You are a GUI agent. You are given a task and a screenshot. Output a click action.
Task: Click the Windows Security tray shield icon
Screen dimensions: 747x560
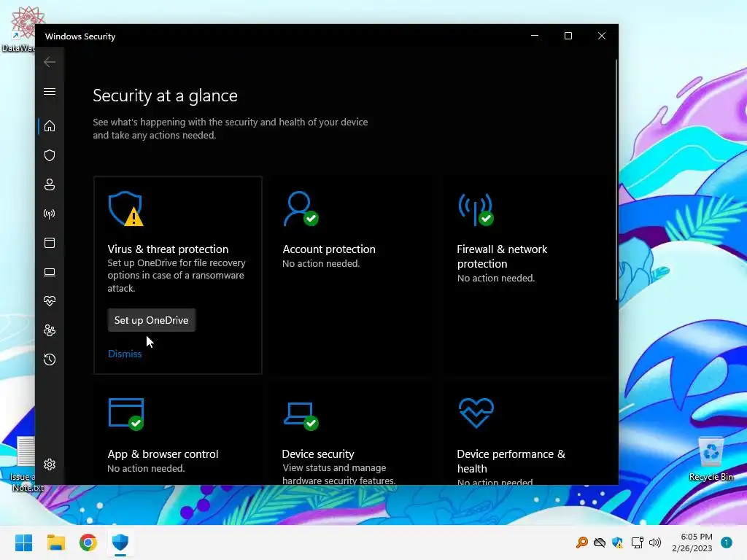click(x=617, y=542)
